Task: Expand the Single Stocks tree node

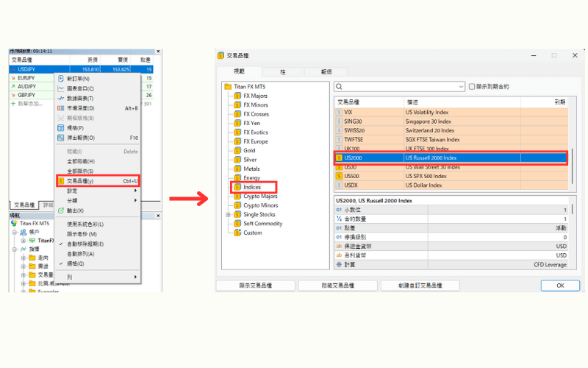Action: click(228, 215)
